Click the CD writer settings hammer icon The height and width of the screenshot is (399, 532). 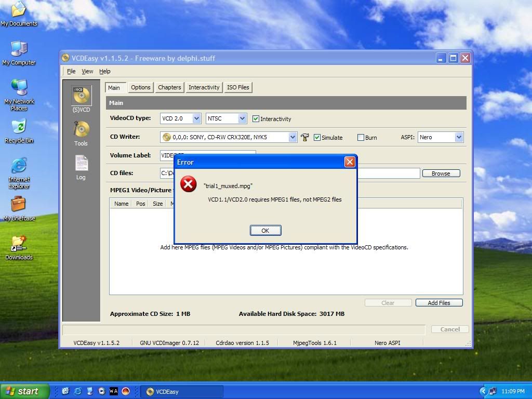coord(304,137)
